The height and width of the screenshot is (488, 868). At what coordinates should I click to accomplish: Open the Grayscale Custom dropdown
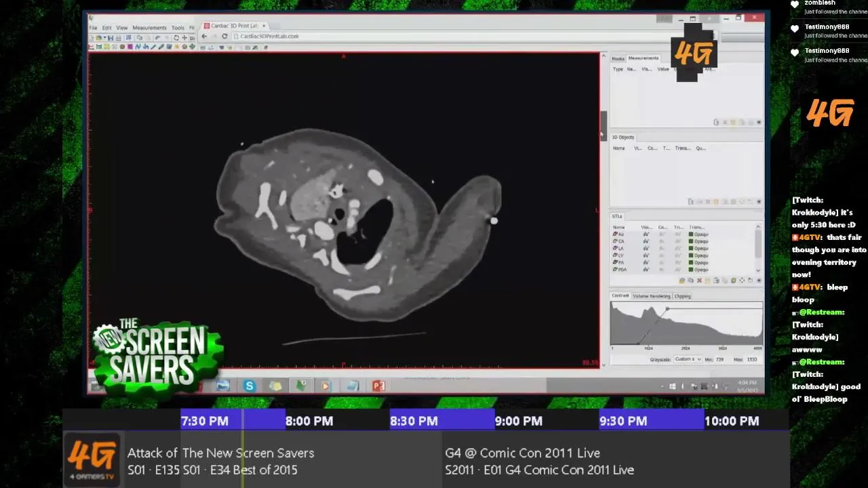click(688, 359)
